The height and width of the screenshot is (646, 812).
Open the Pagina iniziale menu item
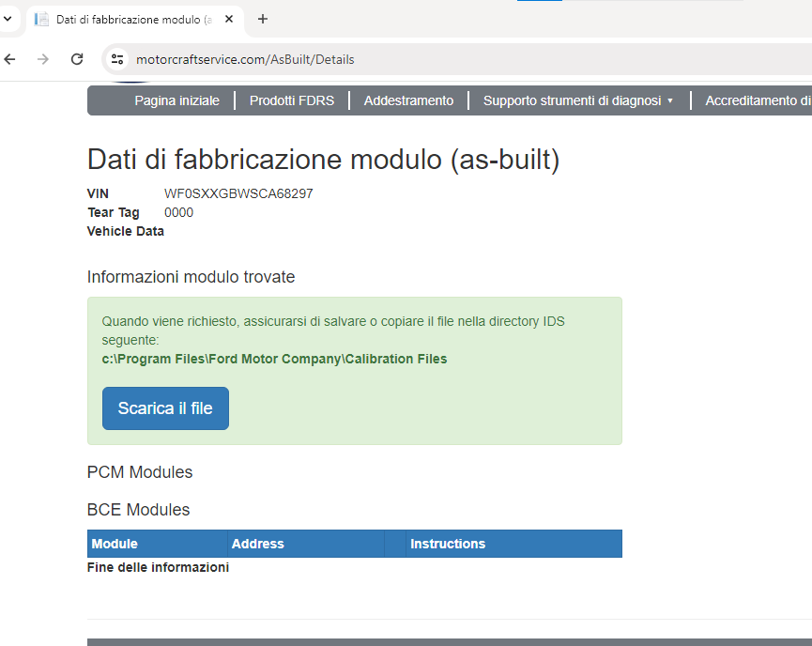[176, 100]
